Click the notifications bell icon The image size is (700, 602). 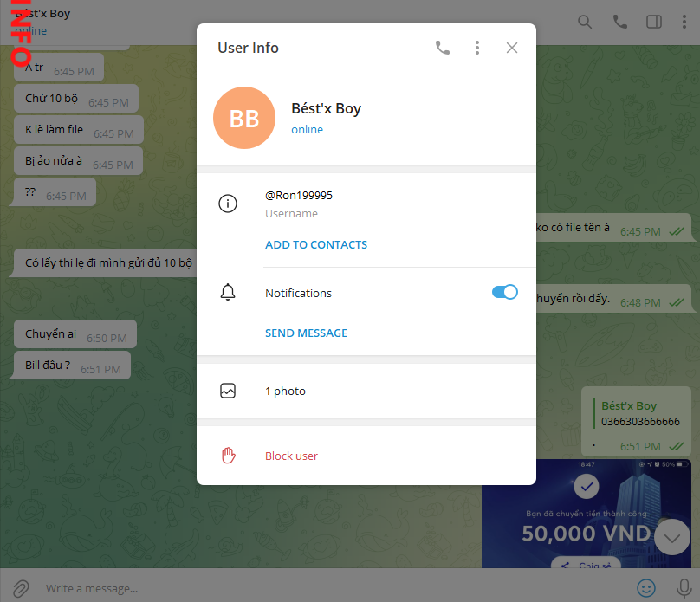point(228,293)
